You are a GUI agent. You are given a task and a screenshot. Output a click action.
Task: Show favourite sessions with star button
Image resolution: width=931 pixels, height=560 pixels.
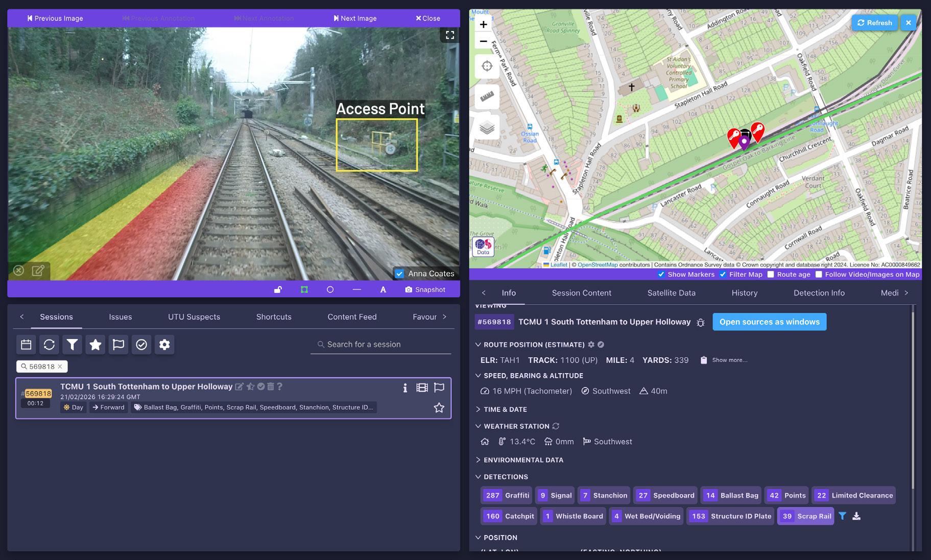point(96,345)
